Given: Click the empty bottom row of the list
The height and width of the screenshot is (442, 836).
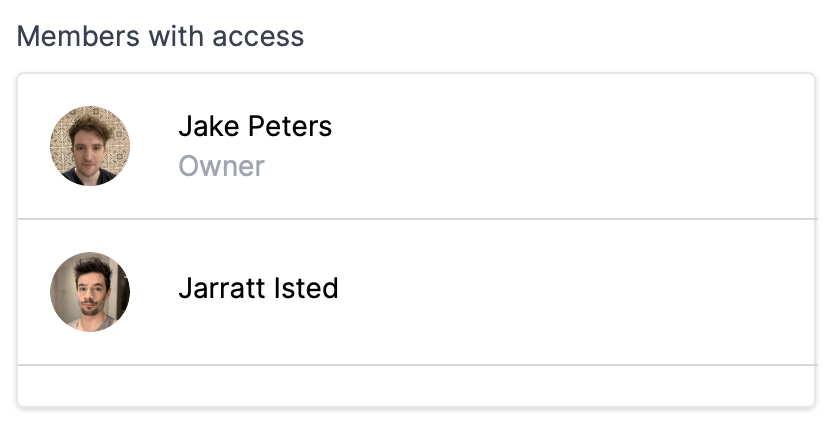Looking at the screenshot, I should pos(416,385).
